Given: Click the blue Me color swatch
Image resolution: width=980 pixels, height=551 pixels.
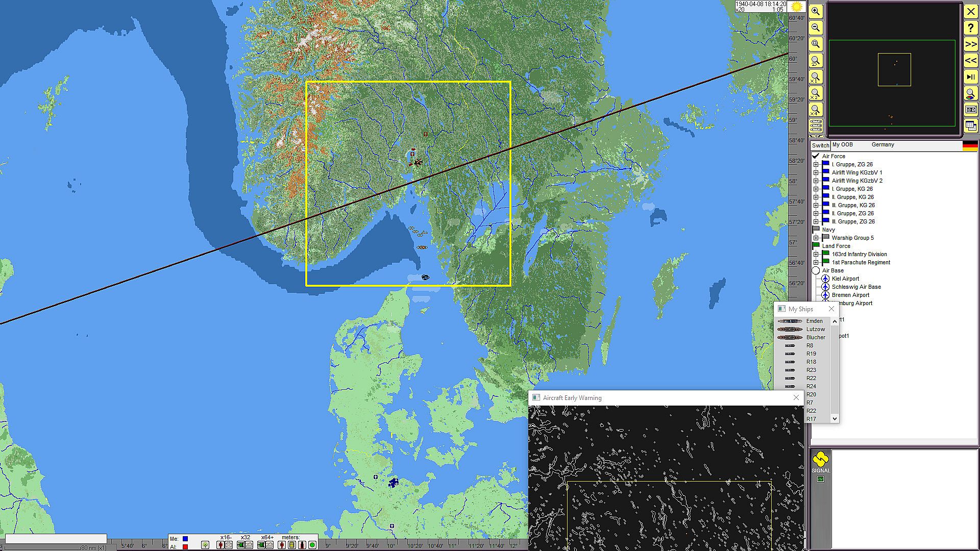Looking at the screenshot, I should tap(185, 539).
